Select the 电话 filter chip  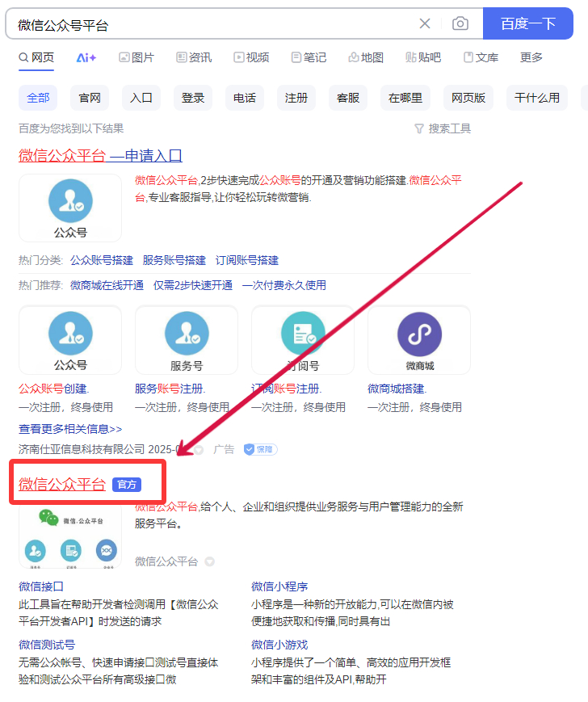(245, 98)
